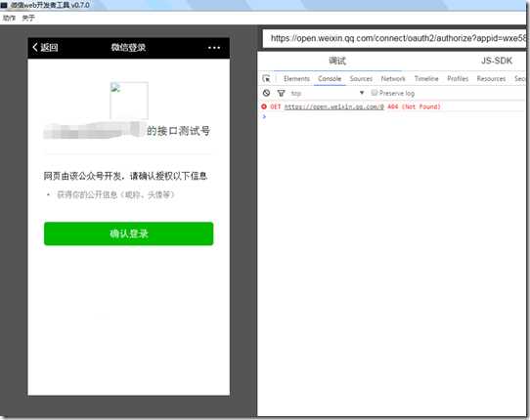Click the 404 (Not Found) error text

tap(414, 106)
